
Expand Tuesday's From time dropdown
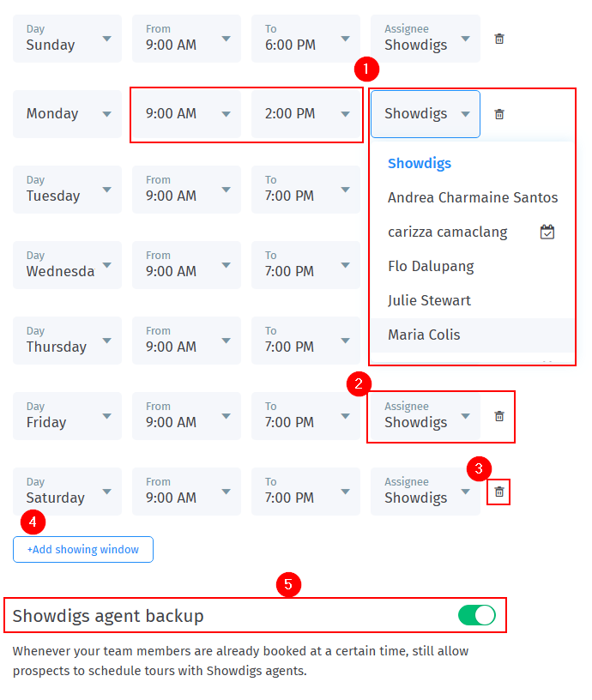coord(186,190)
